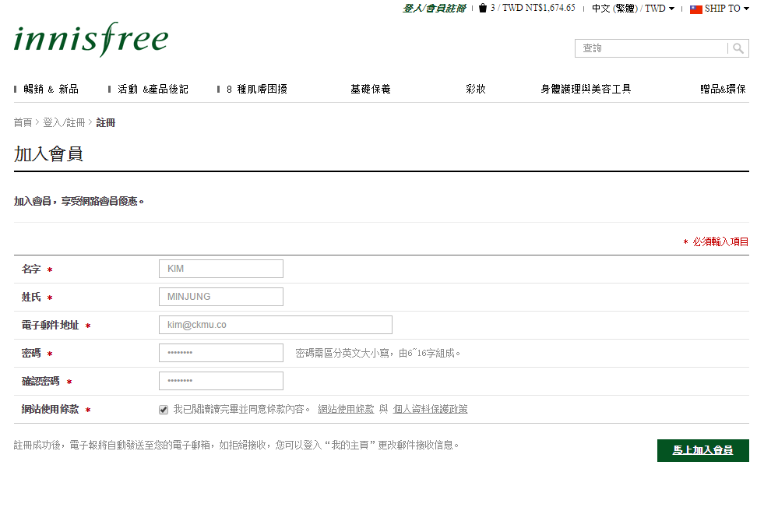
Task: Click the 加入會員 page heading
Action: coord(48,154)
